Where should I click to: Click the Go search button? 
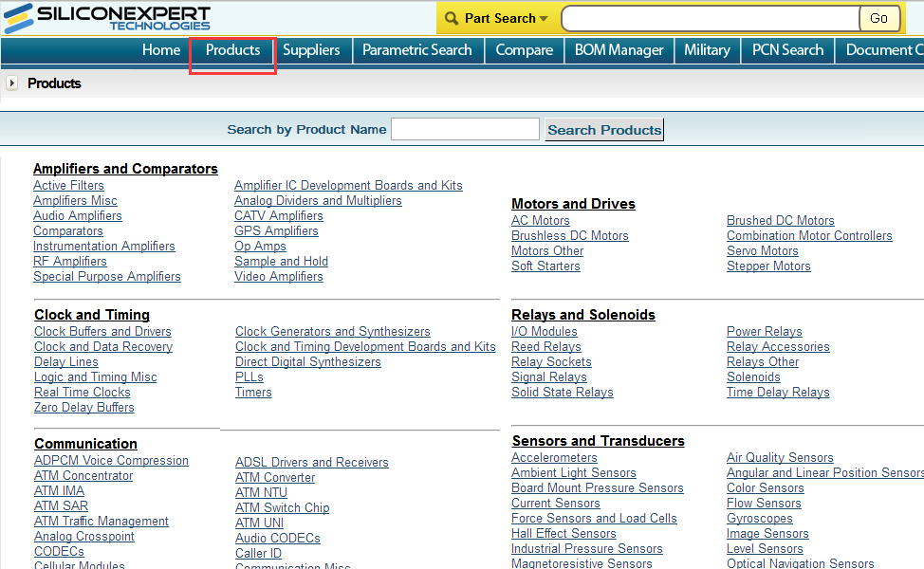(x=879, y=18)
